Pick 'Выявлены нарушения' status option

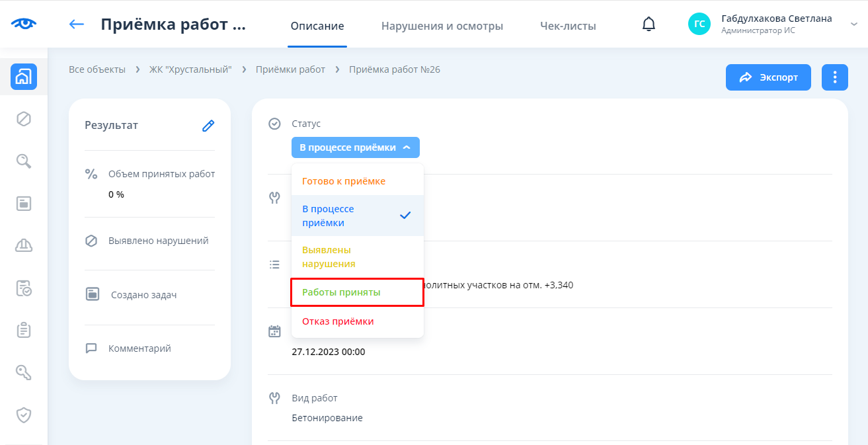[329, 257]
